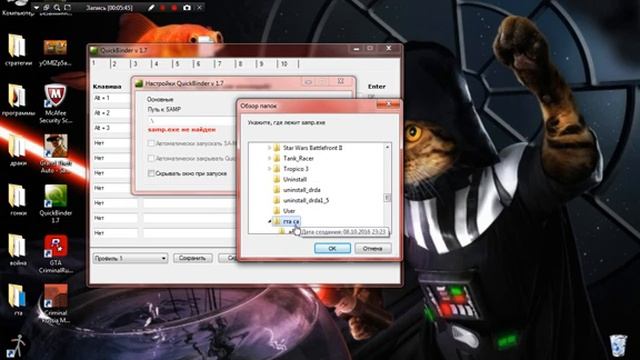The height and width of the screenshot is (360, 640).
Task: Click the camera snapshot icon in recording toolbar
Action: point(187,7)
